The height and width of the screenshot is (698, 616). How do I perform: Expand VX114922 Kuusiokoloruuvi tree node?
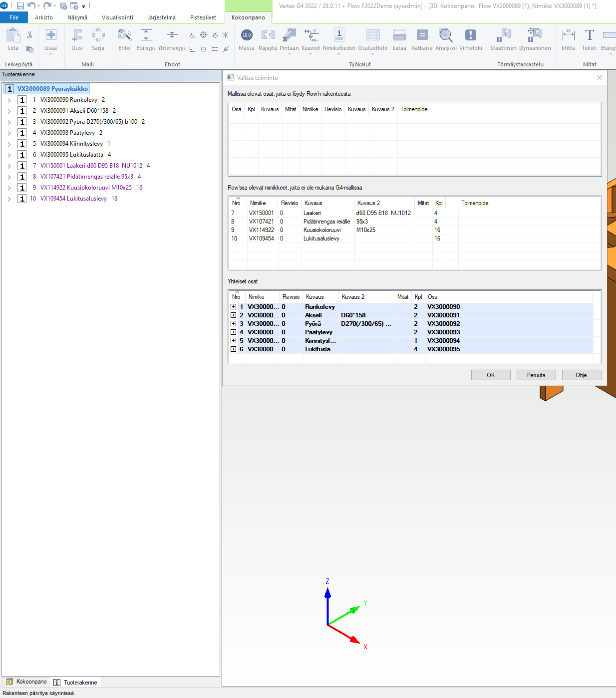pyautogui.click(x=9, y=188)
